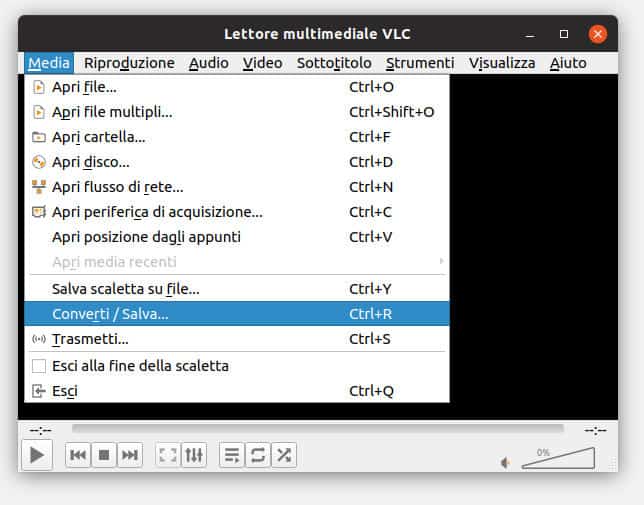
Task: Maximize the VLC window
Action: [x=564, y=34]
